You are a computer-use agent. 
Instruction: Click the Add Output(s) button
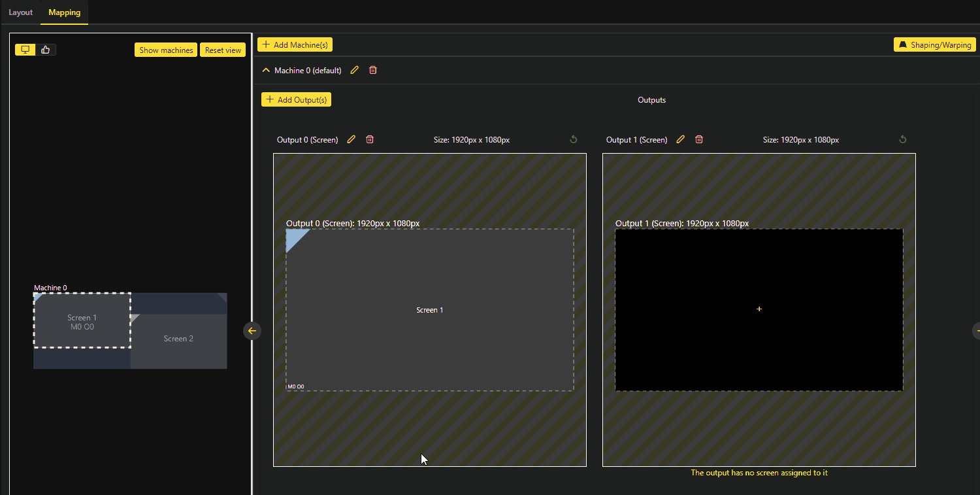[297, 99]
